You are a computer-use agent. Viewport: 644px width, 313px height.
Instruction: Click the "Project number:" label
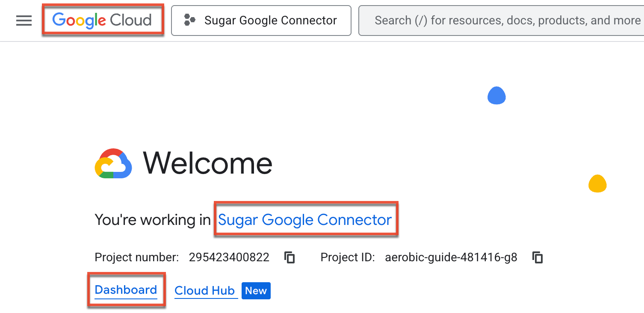click(x=137, y=257)
